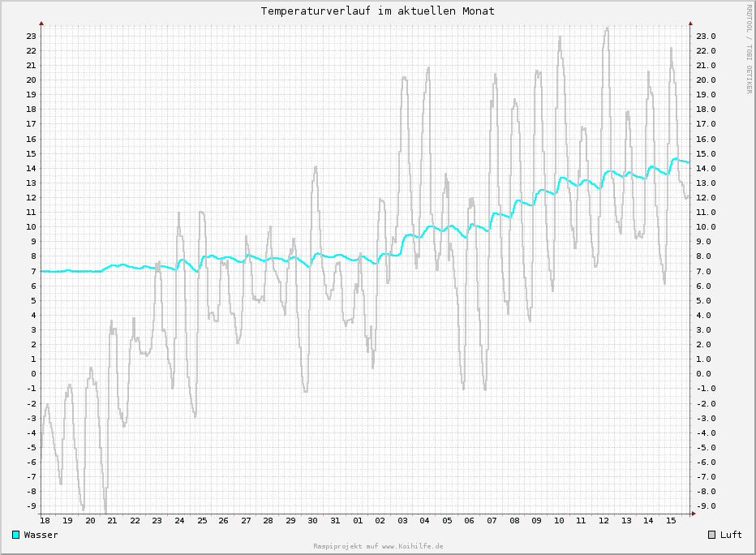This screenshot has width=756, height=555.
Task: Click the right y-axis label '10.0'
Action: point(706,226)
